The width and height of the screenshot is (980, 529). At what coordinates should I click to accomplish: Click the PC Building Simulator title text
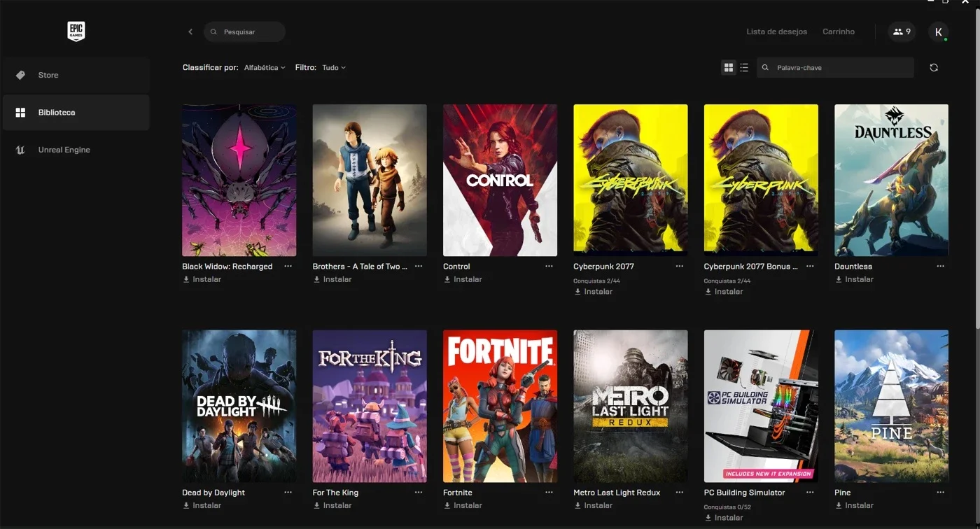[x=745, y=493]
